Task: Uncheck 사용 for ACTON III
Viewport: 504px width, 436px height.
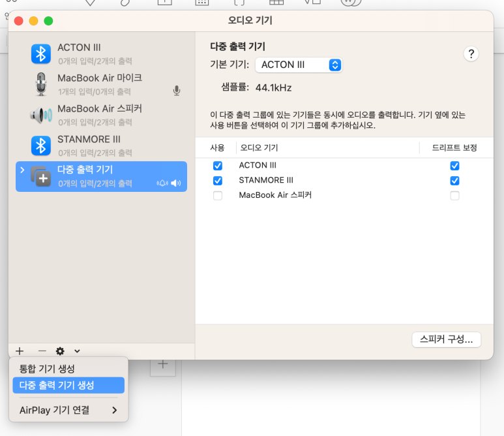Action: click(x=218, y=166)
